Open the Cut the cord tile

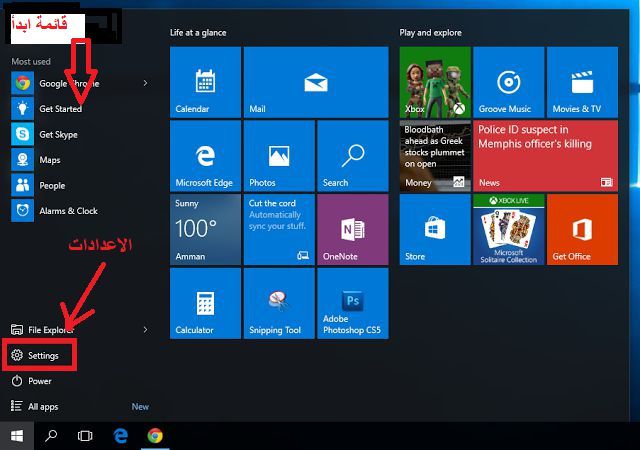[279, 229]
